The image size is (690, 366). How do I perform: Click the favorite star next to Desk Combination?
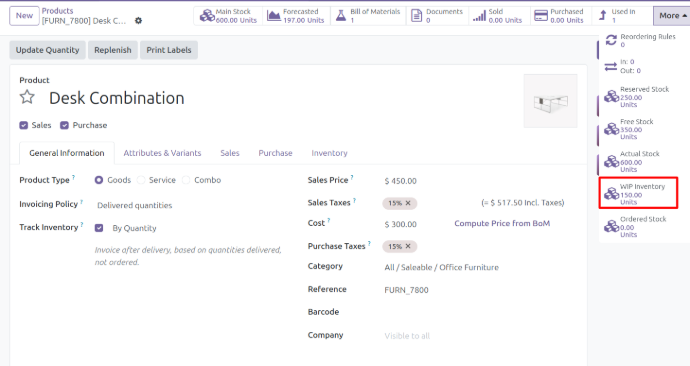[x=27, y=97]
